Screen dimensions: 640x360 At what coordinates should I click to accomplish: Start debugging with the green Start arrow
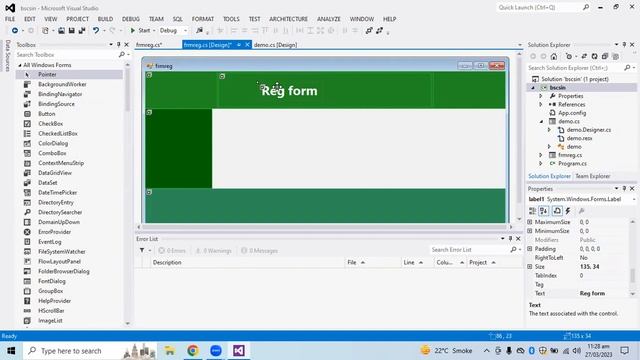point(133,31)
